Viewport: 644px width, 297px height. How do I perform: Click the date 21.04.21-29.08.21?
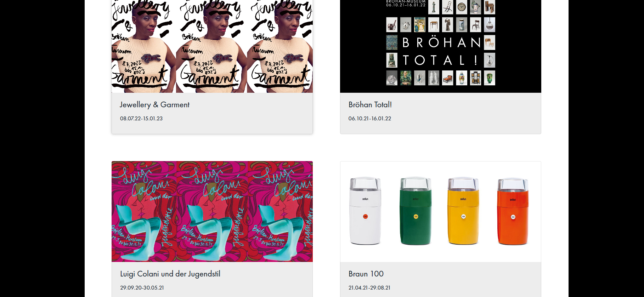[369, 288]
